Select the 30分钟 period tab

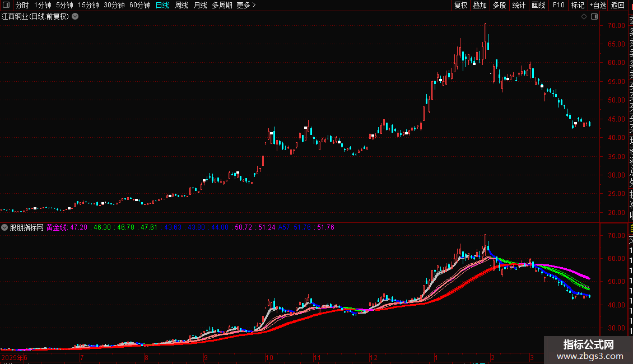coord(114,5)
